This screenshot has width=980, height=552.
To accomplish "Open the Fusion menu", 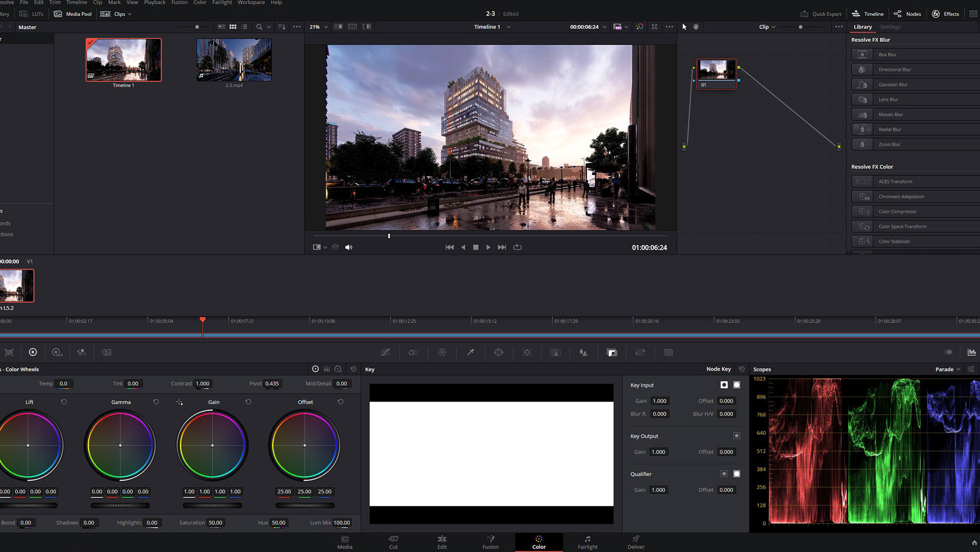I will tap(179, 3).
